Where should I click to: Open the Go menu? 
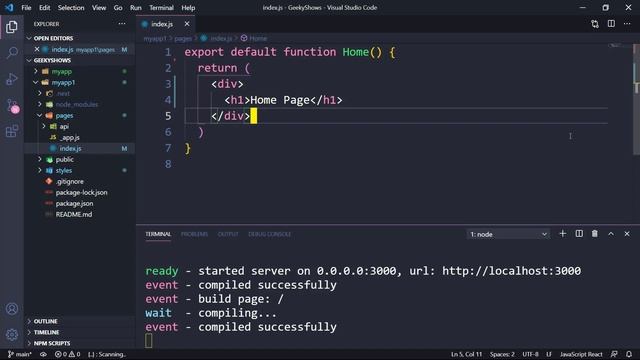[118, 7]
